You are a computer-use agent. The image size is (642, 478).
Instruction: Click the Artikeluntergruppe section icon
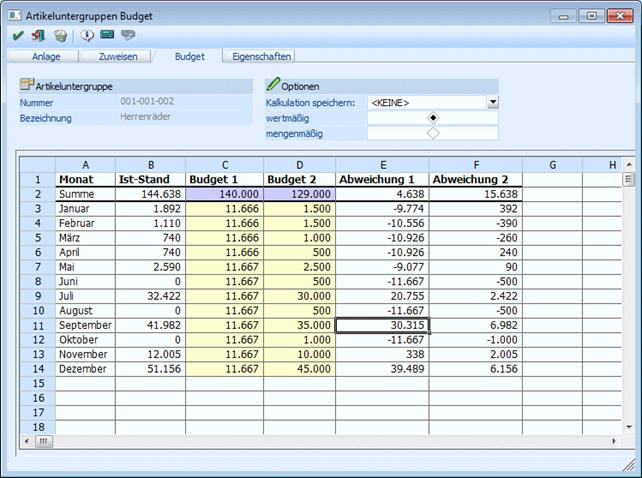pos(27,86)
